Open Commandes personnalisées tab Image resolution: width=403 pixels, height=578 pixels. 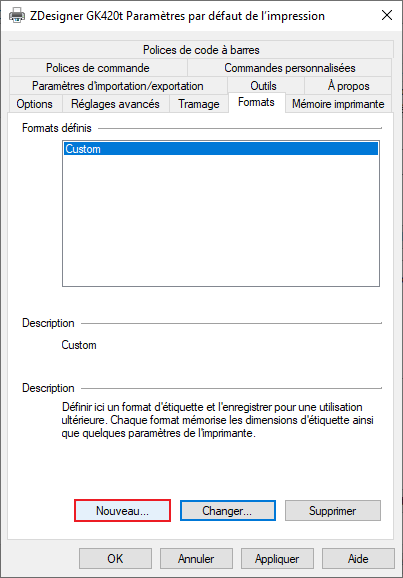pos(290,68)
